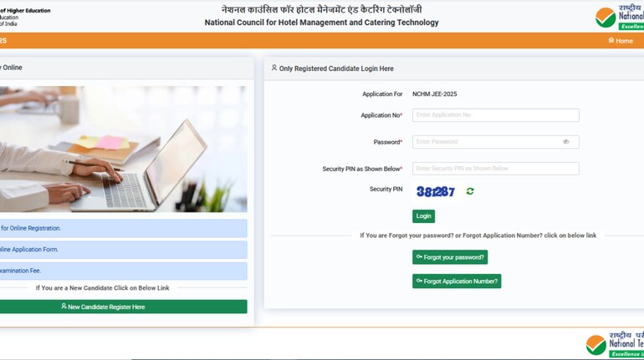The width and height of the screenshot is (644, 360).
Task: Click the laptop typing banner image
Action: pyautogui.click(x=123, y=149)
